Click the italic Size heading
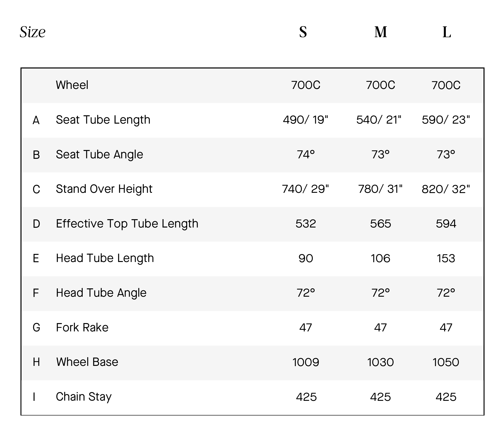Screen dimensions: 504x436 (x=33, y=32)
